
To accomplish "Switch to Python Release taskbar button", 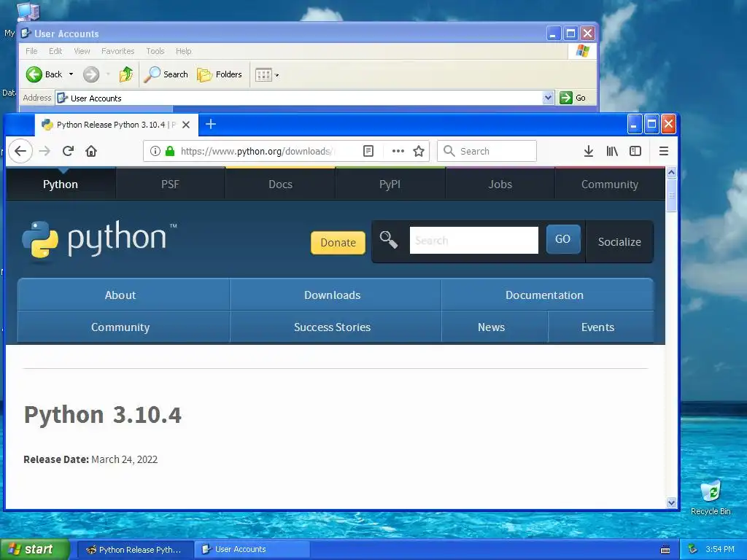I will pos(135,549).
